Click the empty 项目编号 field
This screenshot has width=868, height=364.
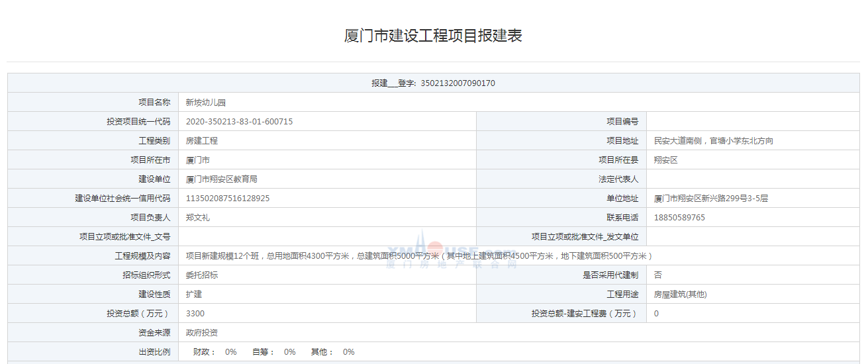[x=753, y=122]
